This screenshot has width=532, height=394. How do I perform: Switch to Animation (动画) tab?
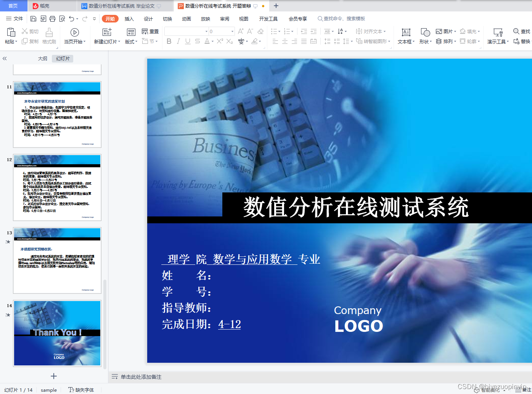pos(186,19)
